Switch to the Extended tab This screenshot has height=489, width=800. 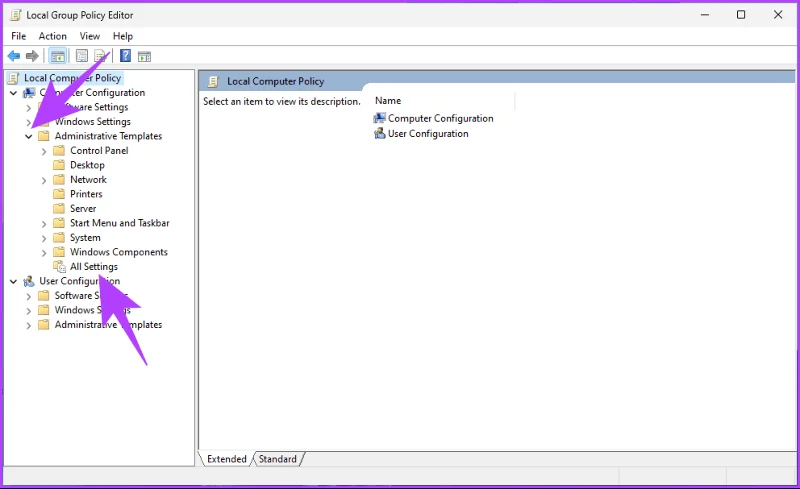pos(227,459)
